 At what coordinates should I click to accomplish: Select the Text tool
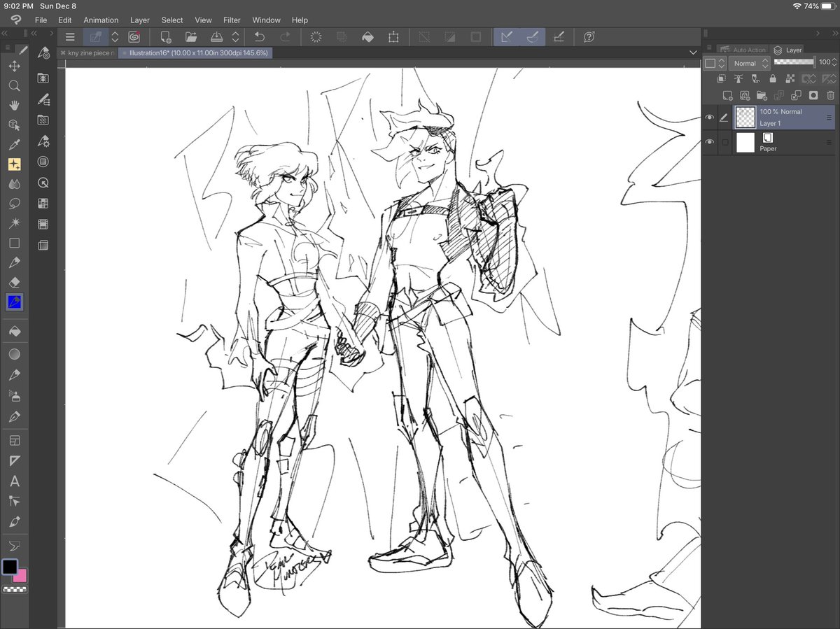pyautogui.click(x=14, y=481)
